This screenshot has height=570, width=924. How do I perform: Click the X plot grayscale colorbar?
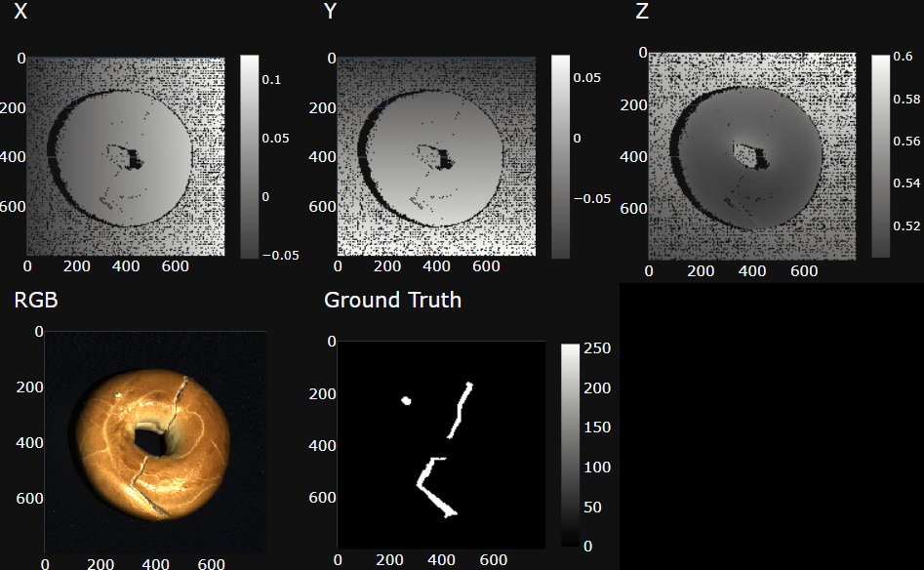[x=249, y=157]
